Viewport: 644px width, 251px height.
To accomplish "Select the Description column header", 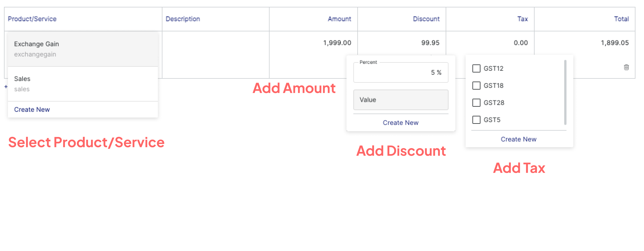I will [183, 19].
